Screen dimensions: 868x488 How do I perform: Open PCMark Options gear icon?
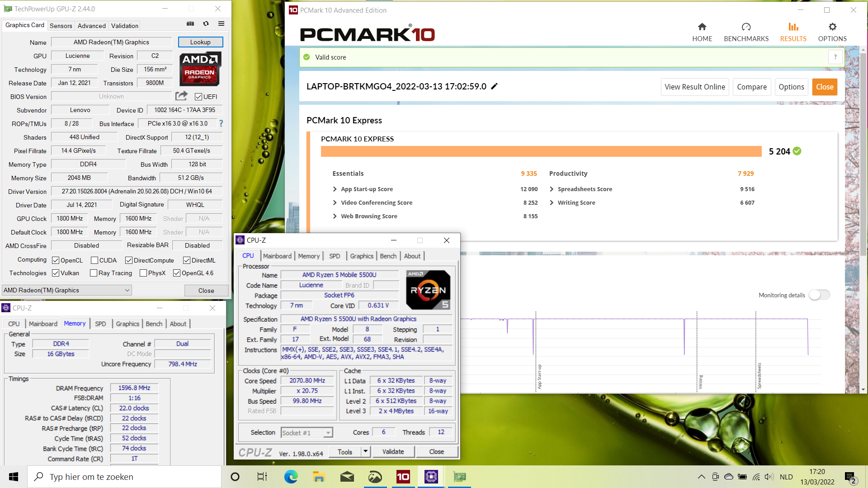point(832,27)
